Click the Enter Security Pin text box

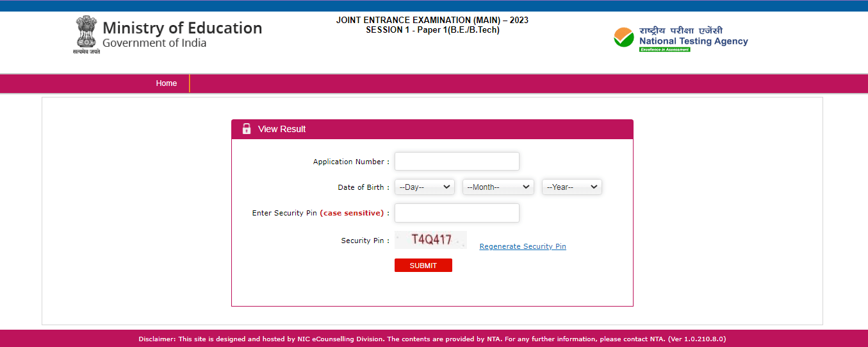[457, 213]
